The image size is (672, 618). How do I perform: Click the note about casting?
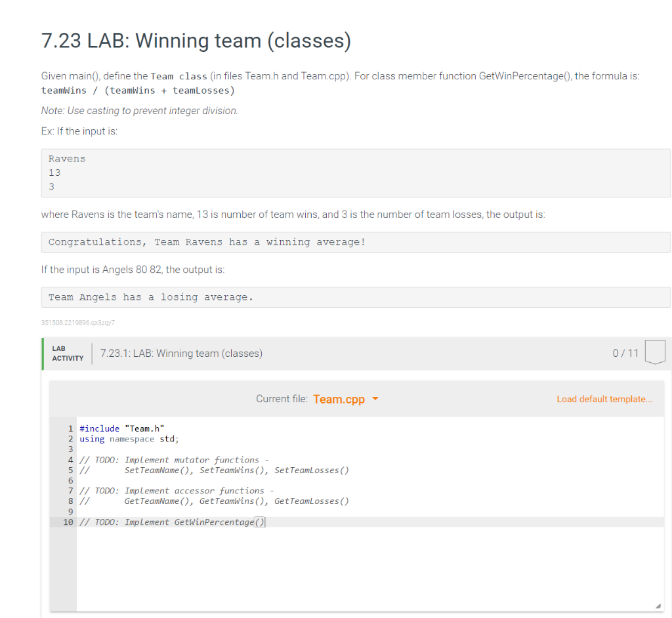(x=140, y=111)
